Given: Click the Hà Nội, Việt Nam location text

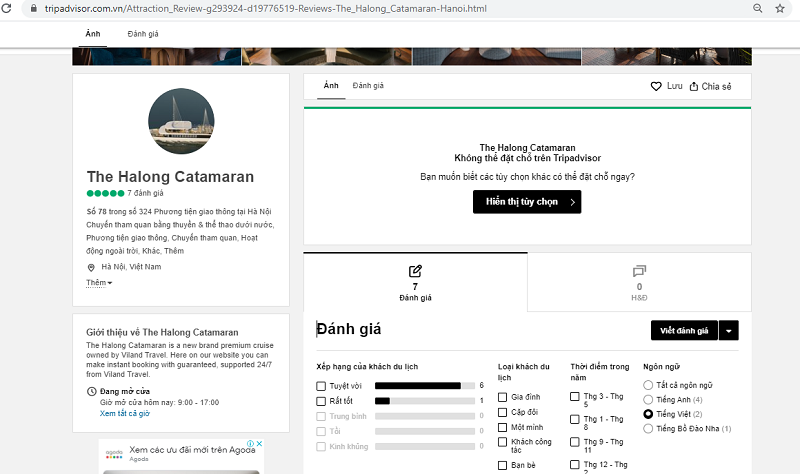Looking at the screenshot, I should (131, 267).
